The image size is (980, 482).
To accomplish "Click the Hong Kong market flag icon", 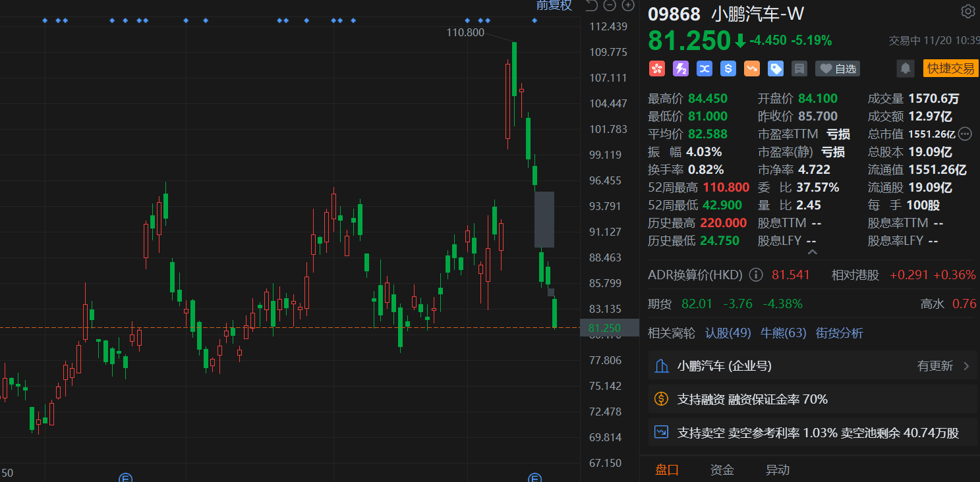I will point(657,68).
